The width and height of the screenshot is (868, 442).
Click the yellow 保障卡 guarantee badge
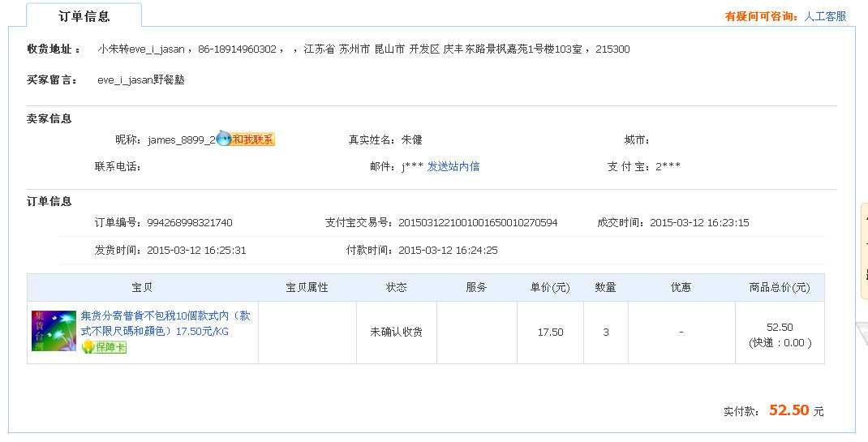coord(104,347)
